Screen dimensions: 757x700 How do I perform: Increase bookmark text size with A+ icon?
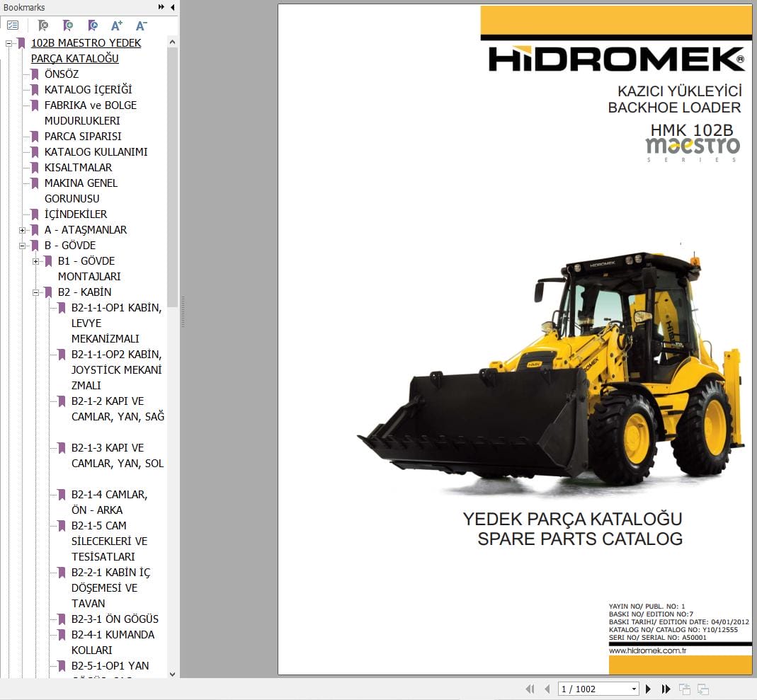coord(117,25)
